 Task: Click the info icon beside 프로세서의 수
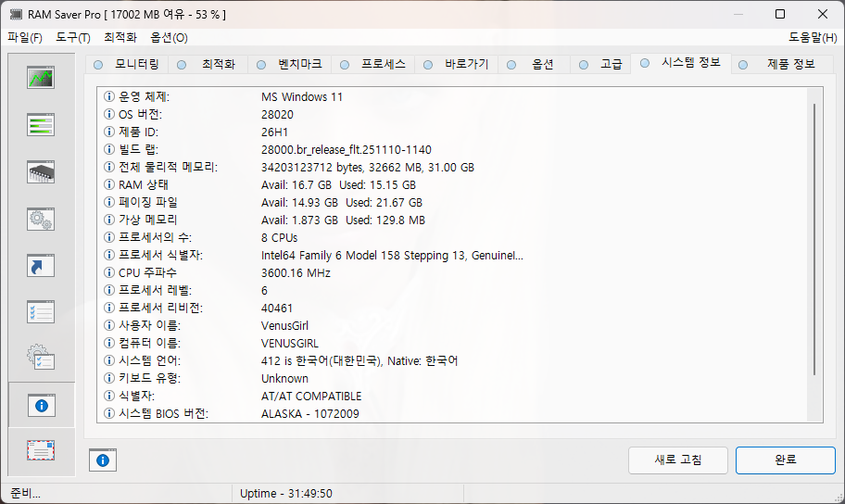click(x=108, y=238)
